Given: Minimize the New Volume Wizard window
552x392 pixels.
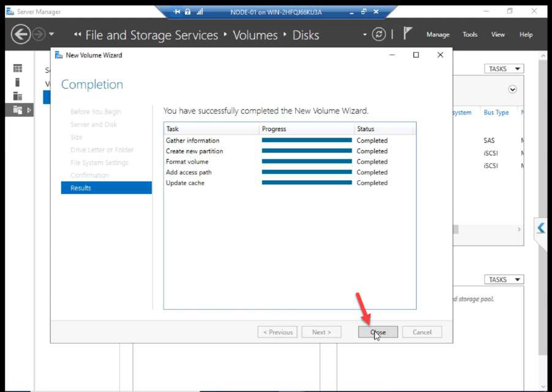Looking at the screenshot, I should 392,55.
